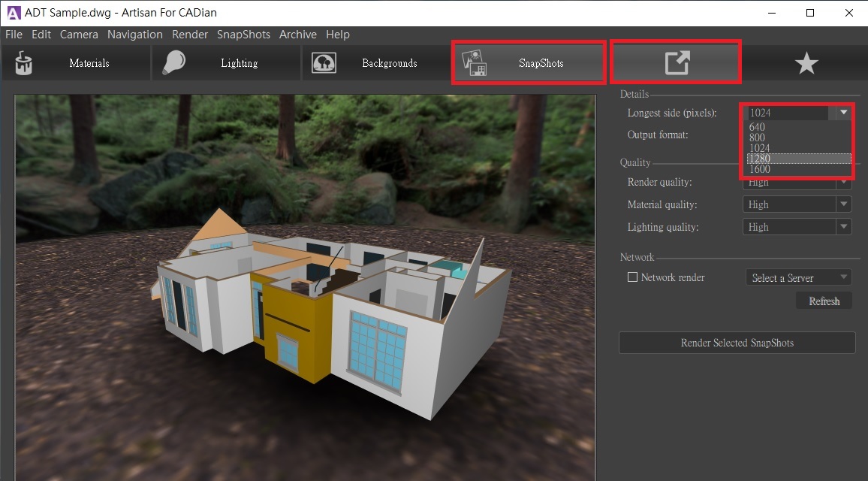Open the export arrow tab
The height and width of the screenshot is (481, 868).
[x=676, y=62]
